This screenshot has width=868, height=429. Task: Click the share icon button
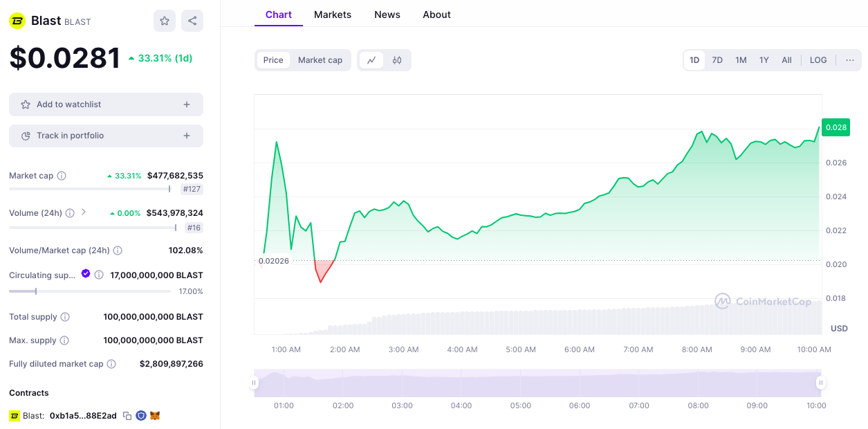[192, 21]
